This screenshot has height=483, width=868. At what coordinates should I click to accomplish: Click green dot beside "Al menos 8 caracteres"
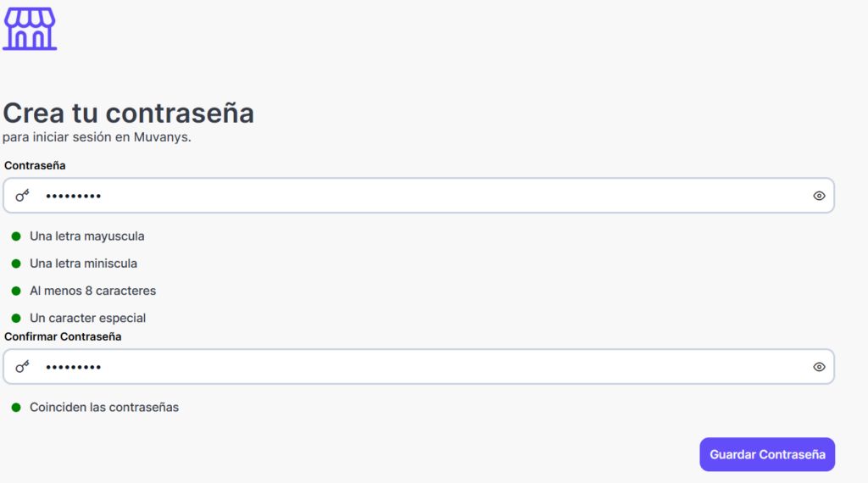coord(15,291)
